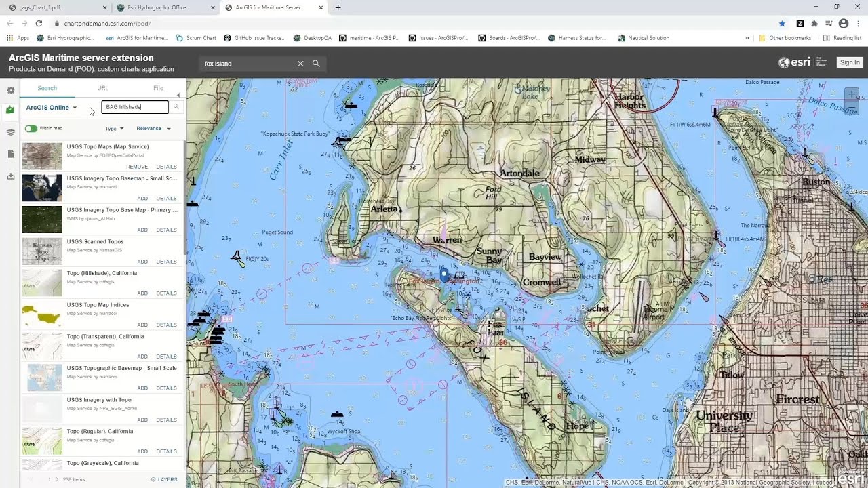Open GitHub Issue Tracker bookmark
The width and height of the screenshot is (868, 488).
pyautogui.click(x=255, y=38)
